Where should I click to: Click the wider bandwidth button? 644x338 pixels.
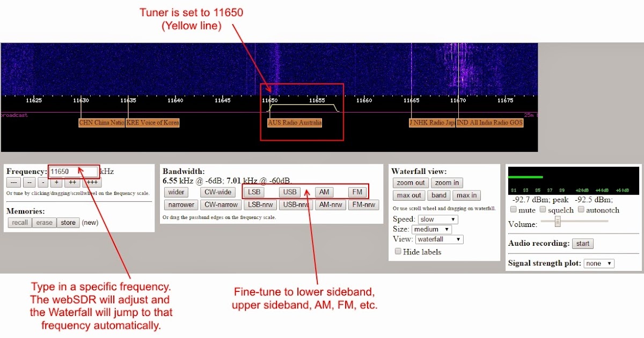coord(176,192)
